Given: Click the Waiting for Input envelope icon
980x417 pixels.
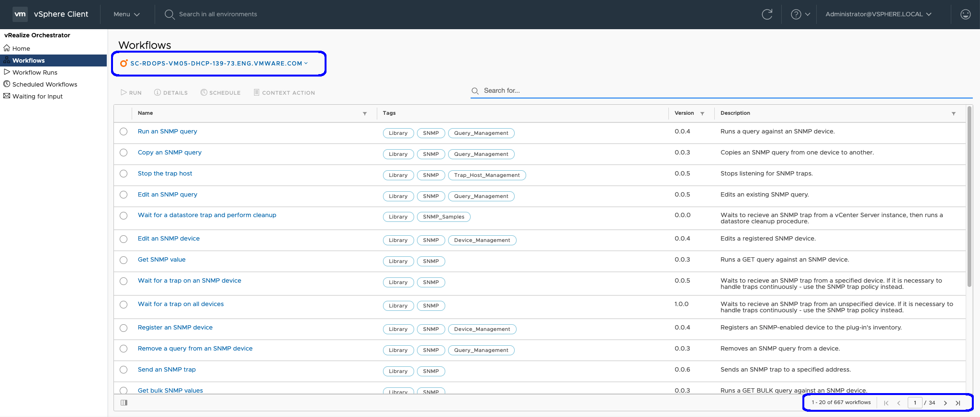Looking at the screenshot, I should point(7,96).
